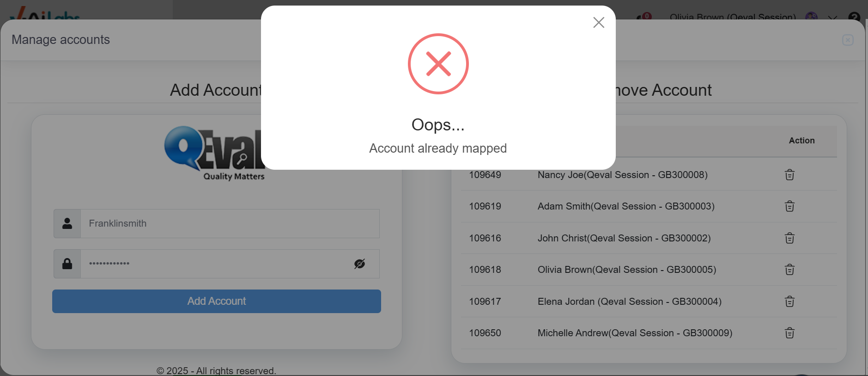Close the Oops error dialog
The width and height of the screenshot is (868, 376).
pos(599,22)
